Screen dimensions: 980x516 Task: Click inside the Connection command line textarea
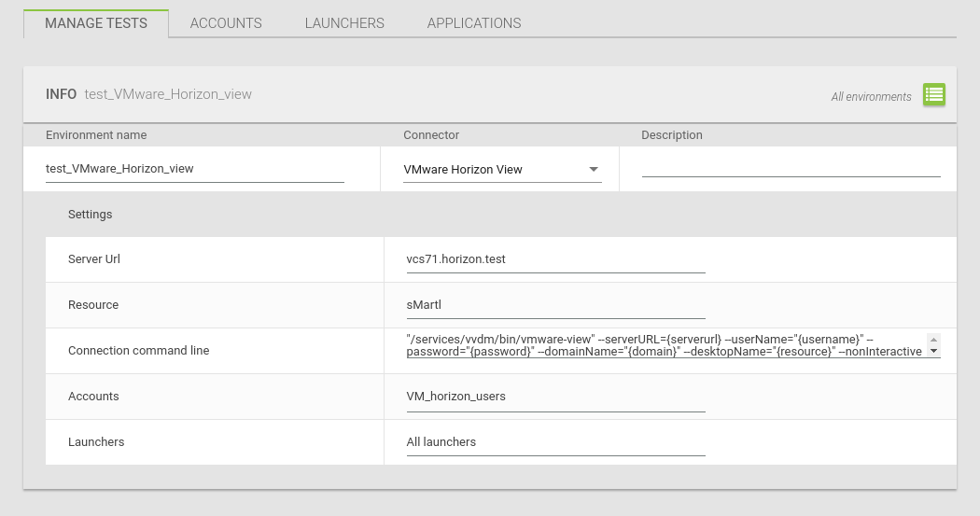(665, 345)
